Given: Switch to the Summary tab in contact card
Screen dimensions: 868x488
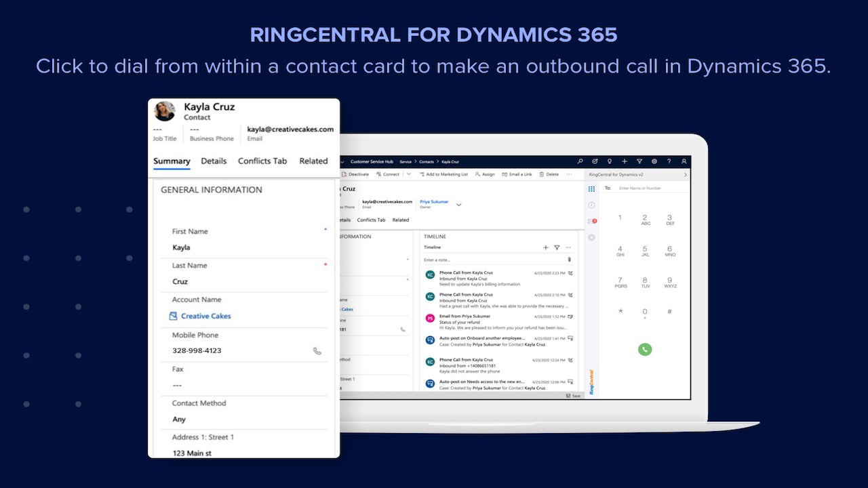Looking at the screenshot, I should (172, 161).
